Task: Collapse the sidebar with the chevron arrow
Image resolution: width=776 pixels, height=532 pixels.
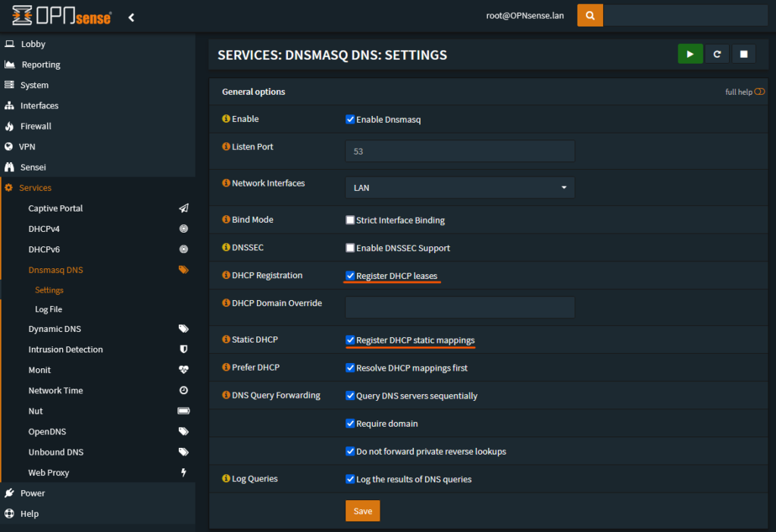Action: 131,18
